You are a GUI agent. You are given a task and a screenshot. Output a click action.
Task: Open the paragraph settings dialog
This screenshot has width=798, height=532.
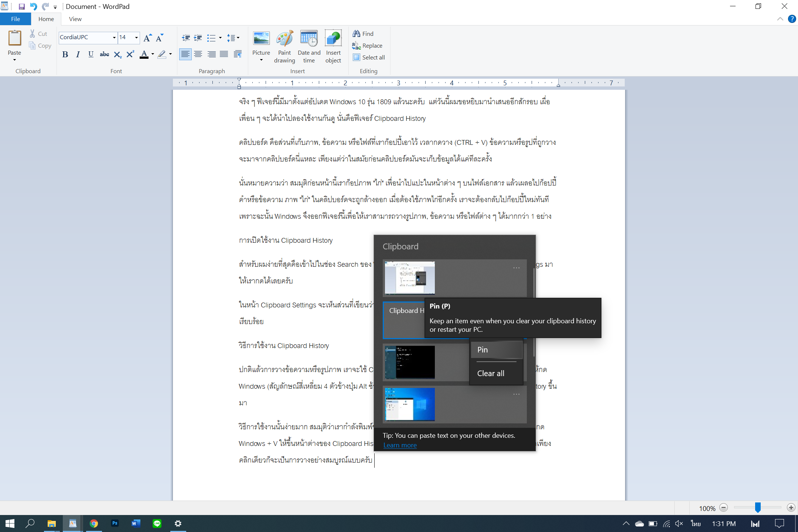pos(238,54)
